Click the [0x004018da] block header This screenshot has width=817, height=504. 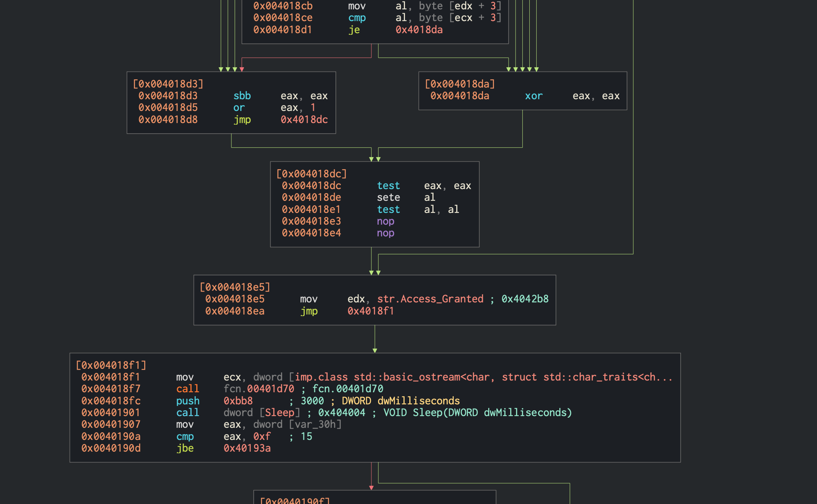point(460,84)
